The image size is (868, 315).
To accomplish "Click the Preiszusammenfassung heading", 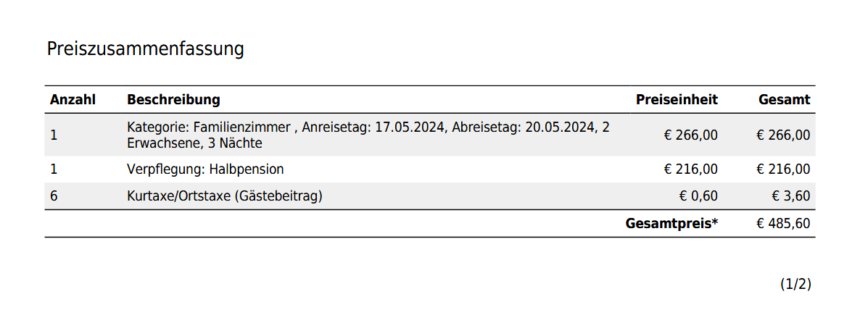I will (x=145, y=49).
